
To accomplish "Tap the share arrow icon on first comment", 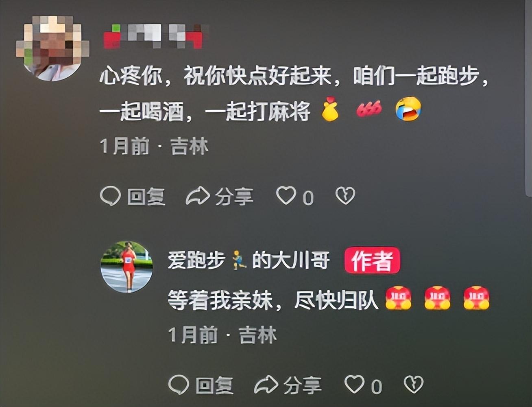I will tap(198, 196).
